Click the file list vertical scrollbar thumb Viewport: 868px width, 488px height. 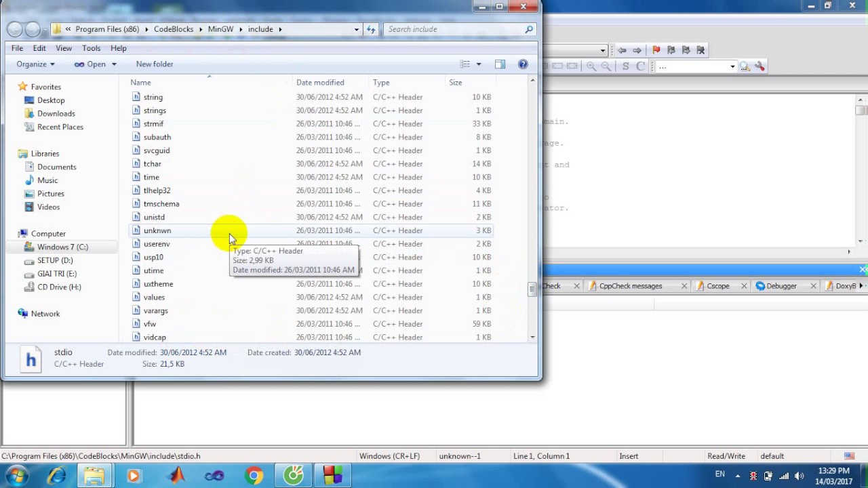pyautogui.click(x=532, y=289)
